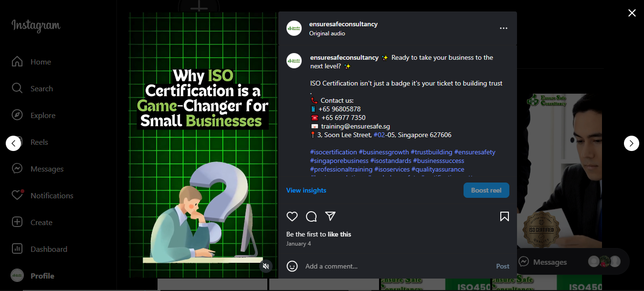
Task: Unmute the reel audio
Action: point(266,266)
